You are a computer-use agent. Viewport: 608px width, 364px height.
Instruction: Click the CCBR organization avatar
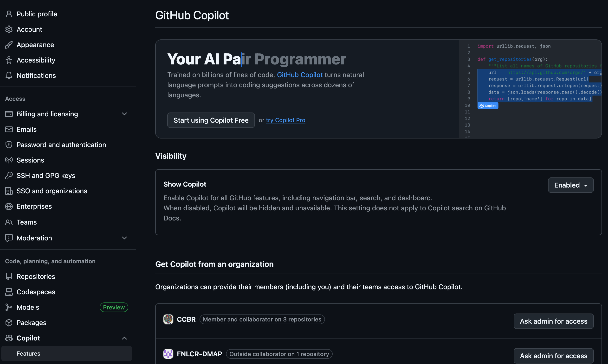(x=168, y=319)
